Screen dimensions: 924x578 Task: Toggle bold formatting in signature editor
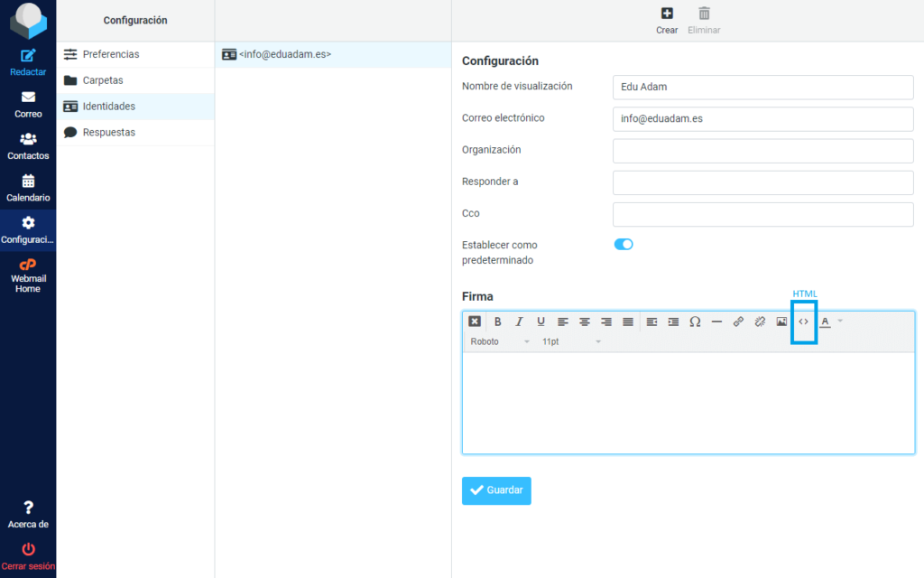tap(497, 322)
